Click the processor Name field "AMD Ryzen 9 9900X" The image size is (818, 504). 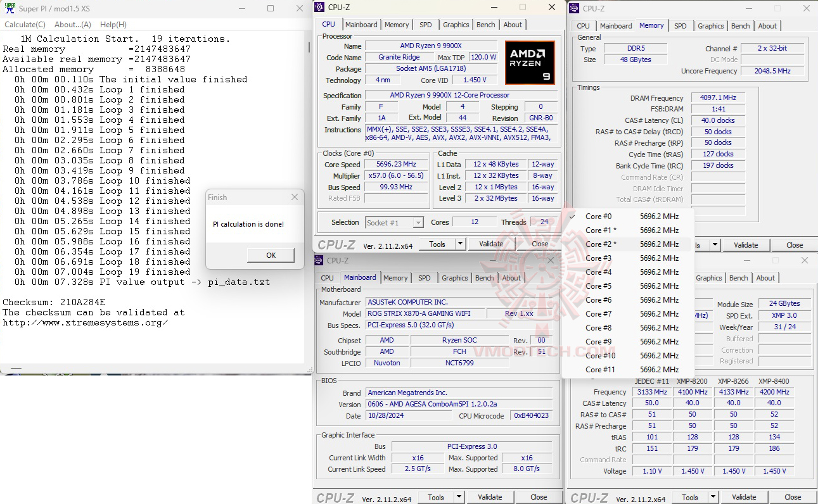click(x=432, y=46)
